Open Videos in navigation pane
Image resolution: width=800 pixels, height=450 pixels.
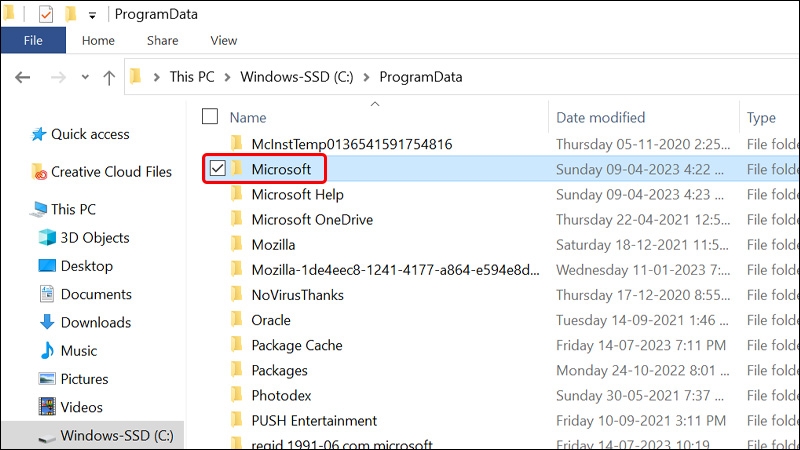pyautogui.click(x=81, y=407)
